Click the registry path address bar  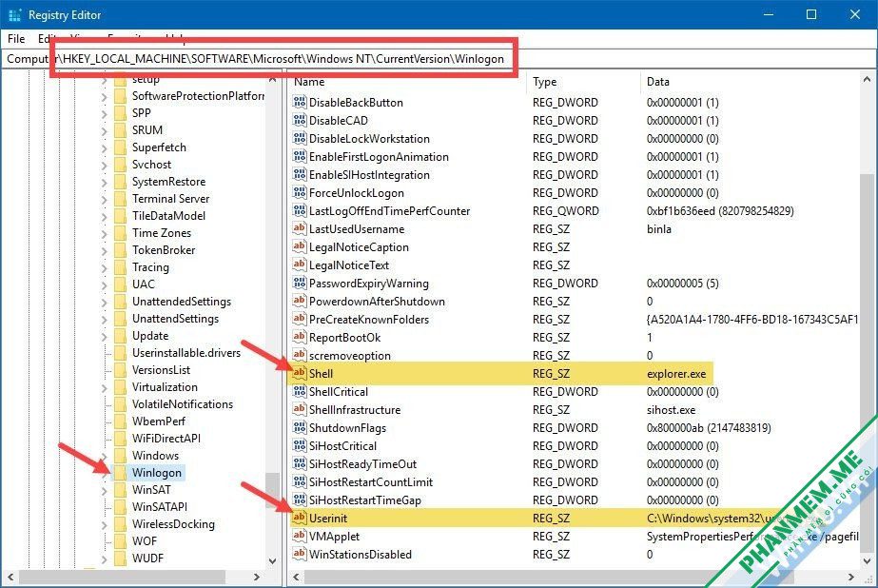coord(439,59)
